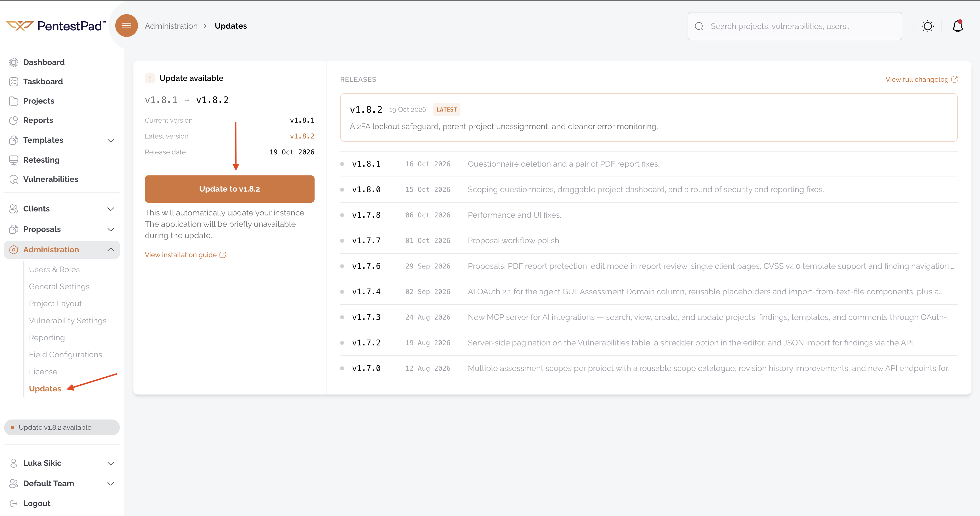This screenshot has height=516, width=980.
Task: Click the Update available warning icon
Action: pyautogui.click(x=150, y=78)
